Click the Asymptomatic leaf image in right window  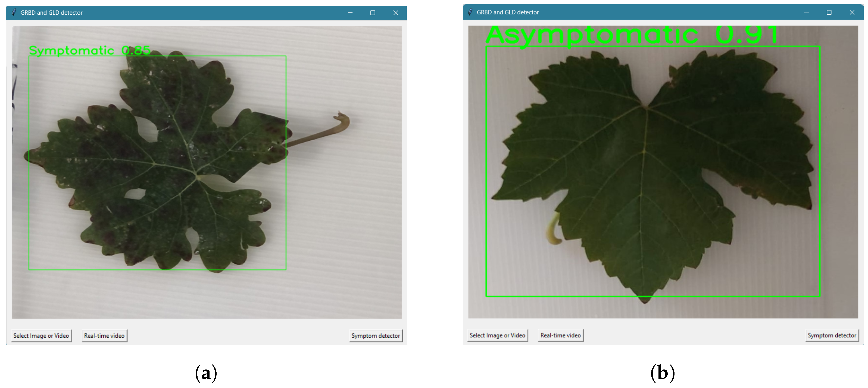click(663, 172)
